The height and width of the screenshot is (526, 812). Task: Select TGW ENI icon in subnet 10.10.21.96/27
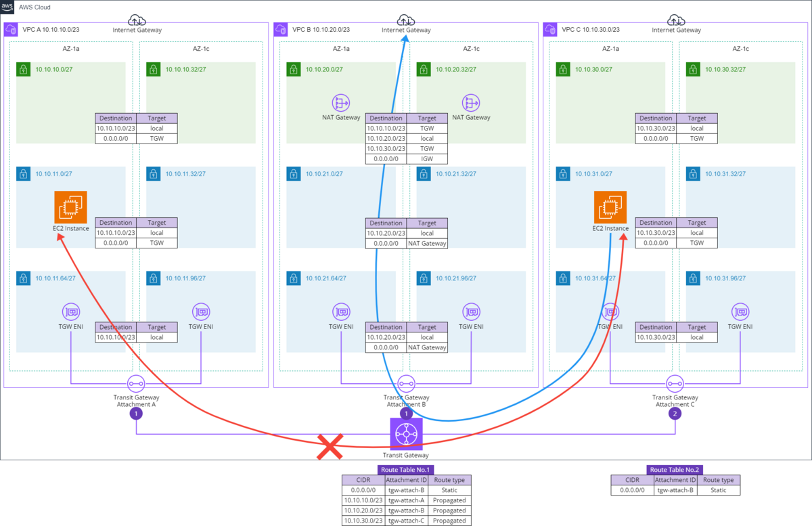pyautogui.click(x=471, y=312)
